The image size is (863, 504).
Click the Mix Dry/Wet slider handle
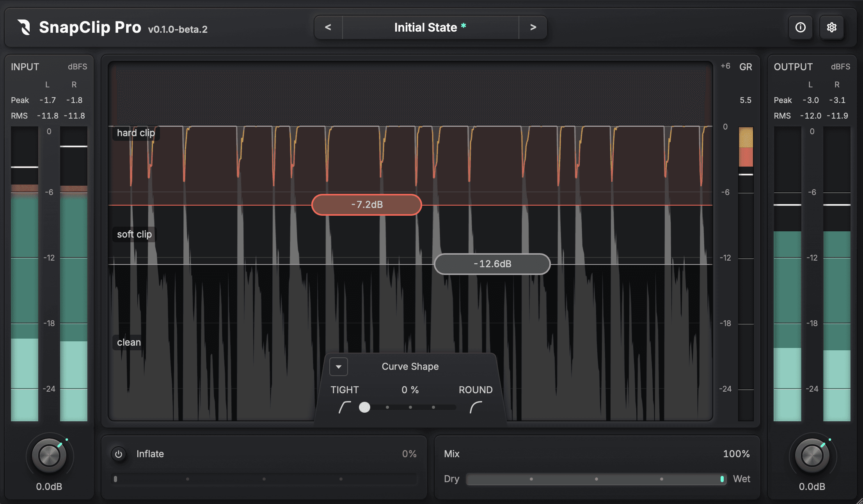(x=722, y=479)
